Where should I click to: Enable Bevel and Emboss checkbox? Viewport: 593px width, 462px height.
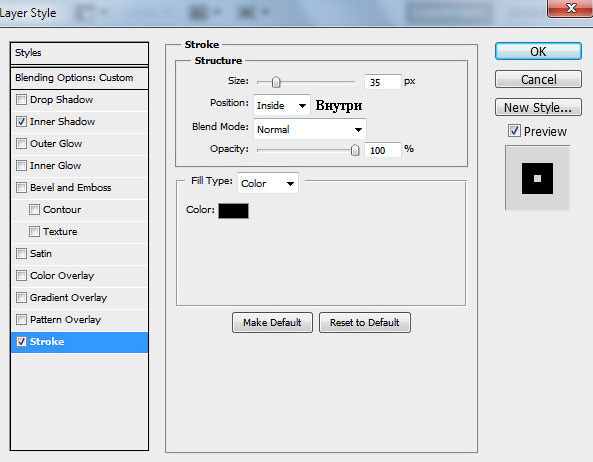pos(21,188)
